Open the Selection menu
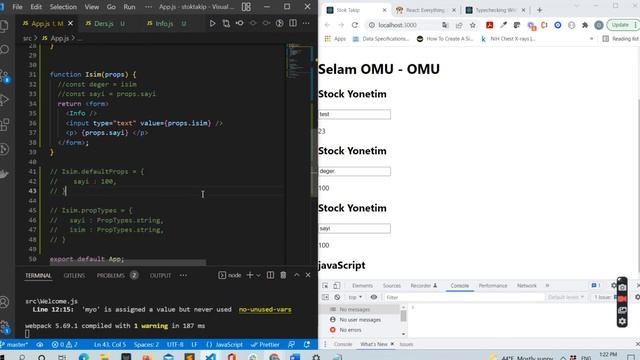 (x=63, y=7)
